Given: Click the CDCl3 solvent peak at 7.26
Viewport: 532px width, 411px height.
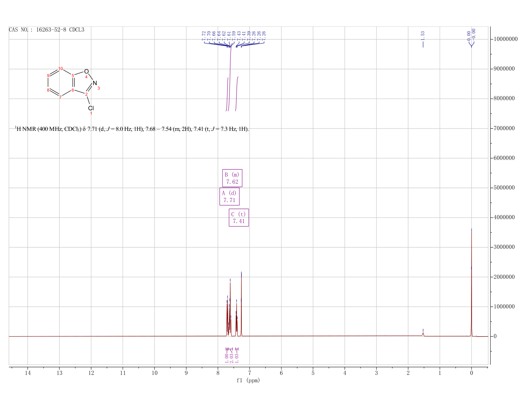Looking at the screenshot, I should pyautogui.click(x=241, y=305).
